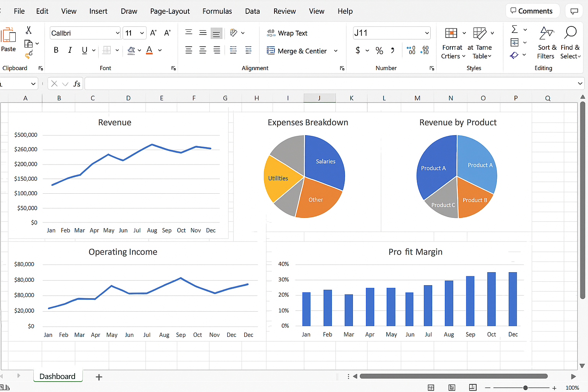588x392 pixels.
Task: Select the Dashboard sheet tab
Action: 57,376
